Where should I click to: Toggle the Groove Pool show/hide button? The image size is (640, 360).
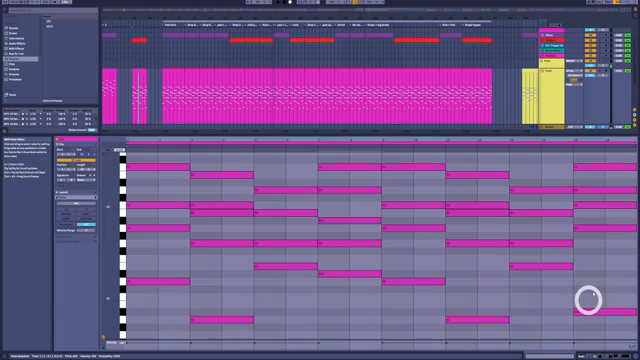[x=4, y=131]
